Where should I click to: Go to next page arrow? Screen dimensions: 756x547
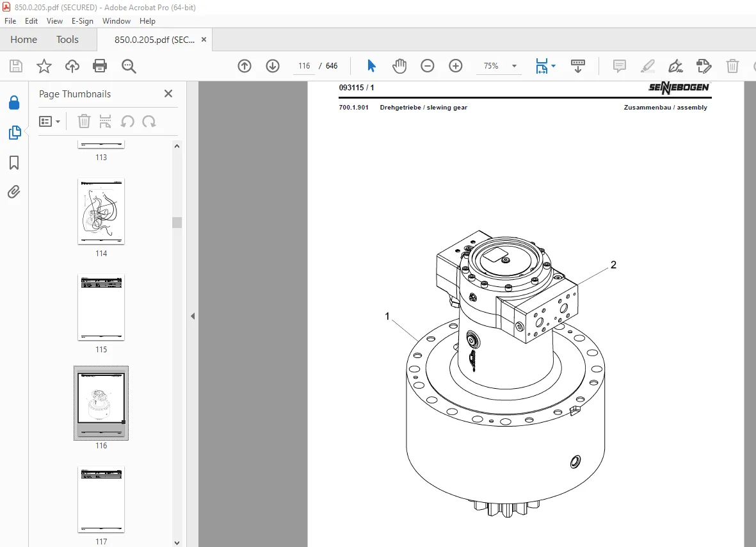pos(273,66)
